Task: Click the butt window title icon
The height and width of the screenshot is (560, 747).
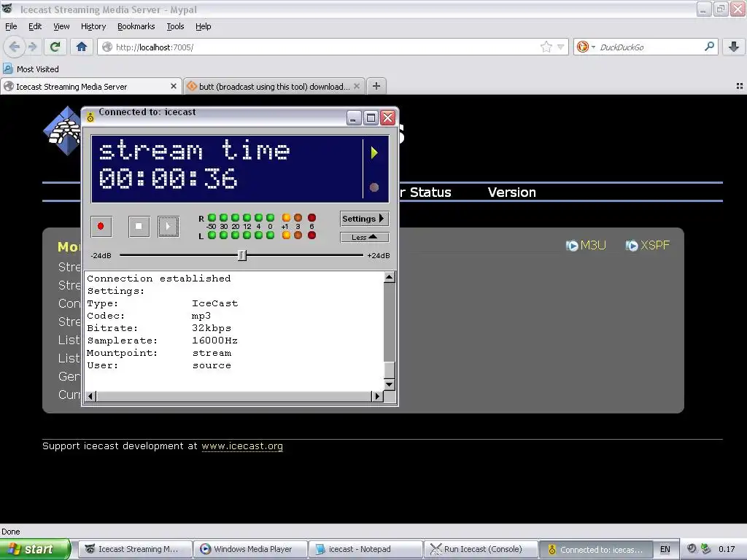Action: (x=90, y=117)
